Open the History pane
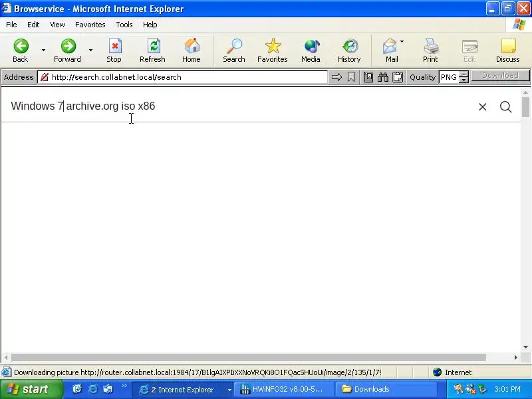 pos(349,51)
